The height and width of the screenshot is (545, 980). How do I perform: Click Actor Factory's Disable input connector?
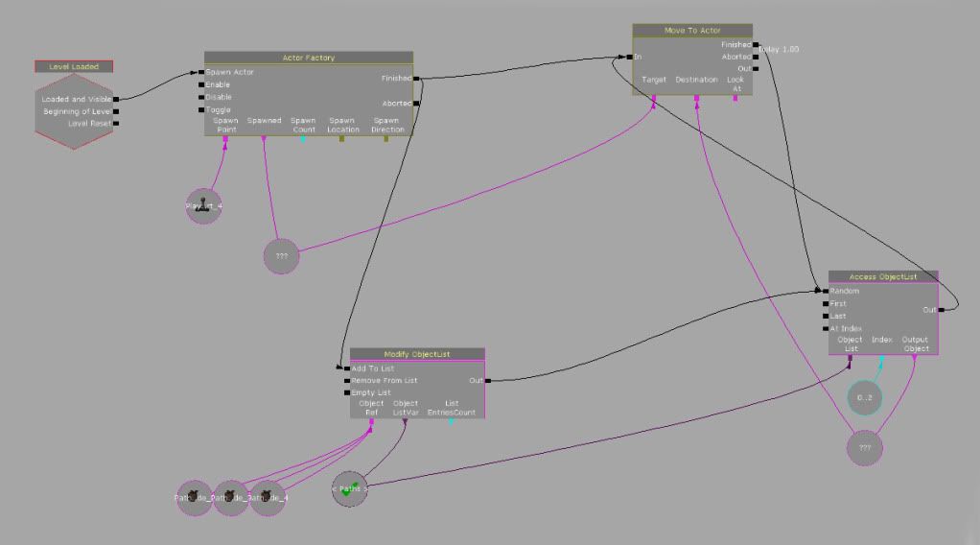click(201, 97)
